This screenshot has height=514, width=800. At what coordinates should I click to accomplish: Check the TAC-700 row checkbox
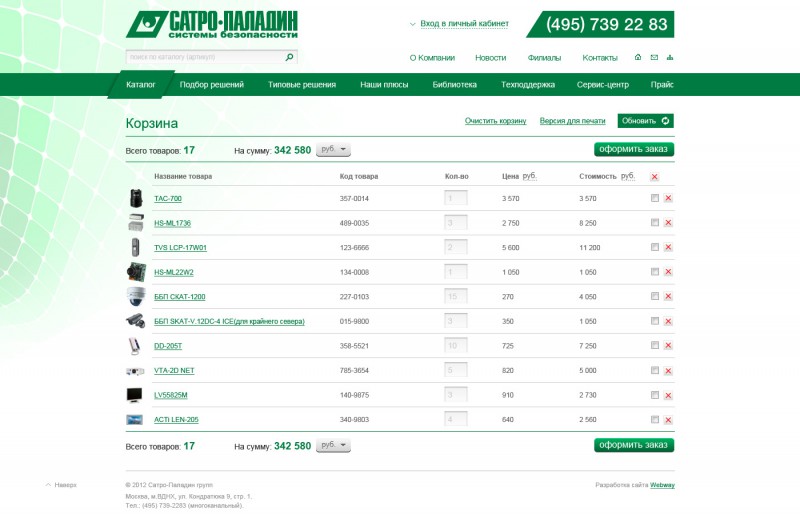[655, 198]
